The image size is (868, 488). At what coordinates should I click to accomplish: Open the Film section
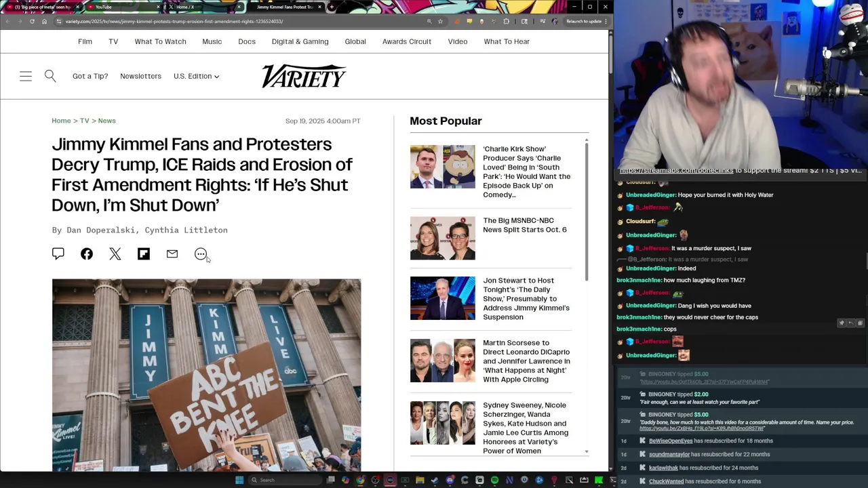85,41
